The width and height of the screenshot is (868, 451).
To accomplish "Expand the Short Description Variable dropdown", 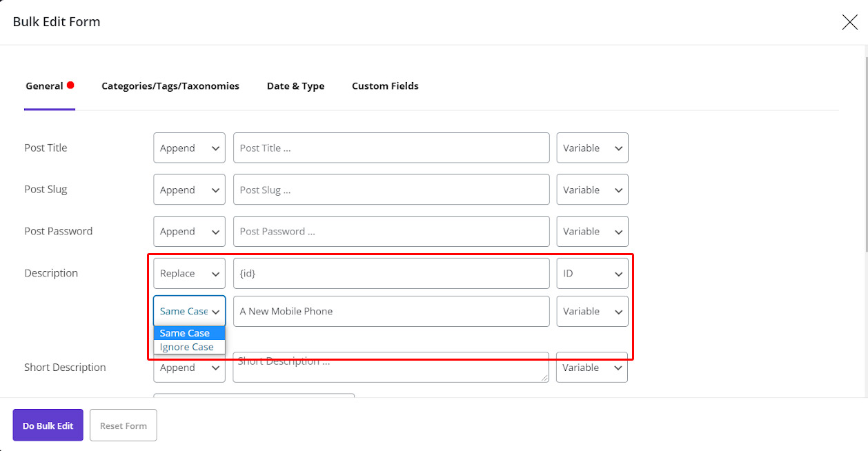I will click(592, 368).
